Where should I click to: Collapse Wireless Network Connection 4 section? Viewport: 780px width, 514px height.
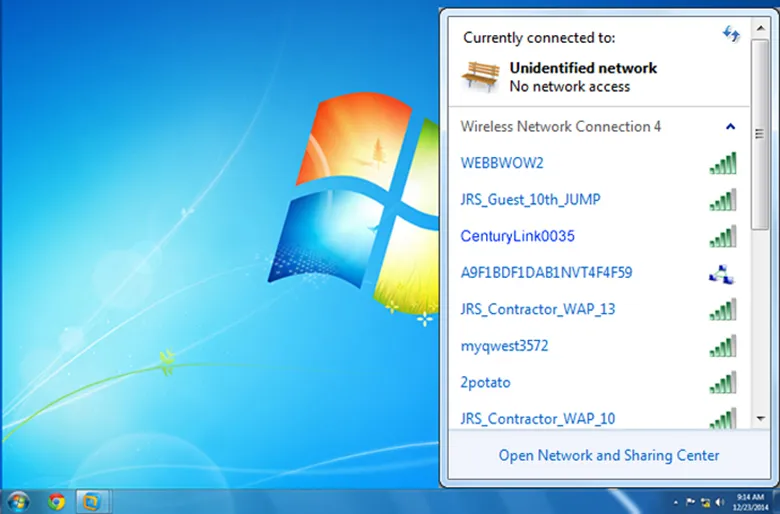(730, 127)
